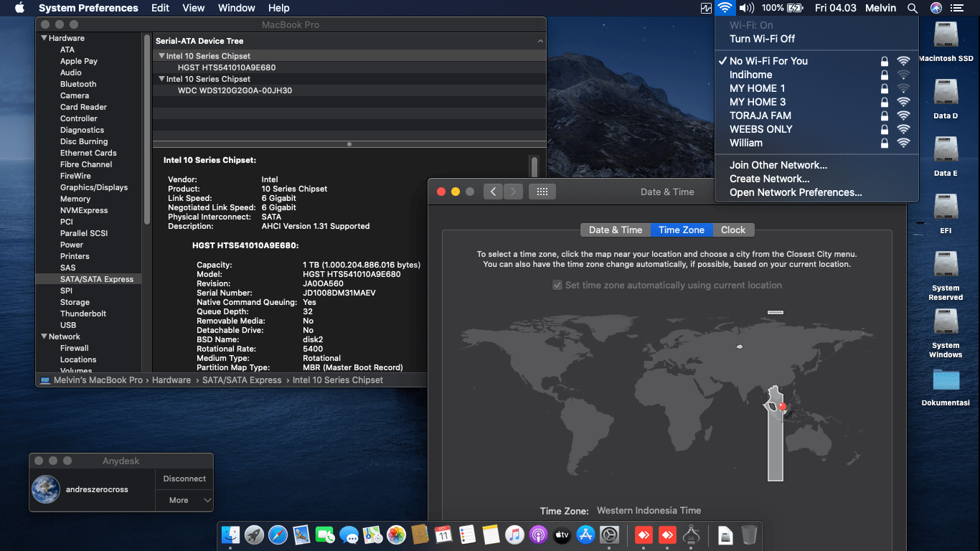Image resolution: width=980 pixels, height=551 pixels.
Task: Select the Dokumentasi folder on desktop
Action: coord(946,387)
